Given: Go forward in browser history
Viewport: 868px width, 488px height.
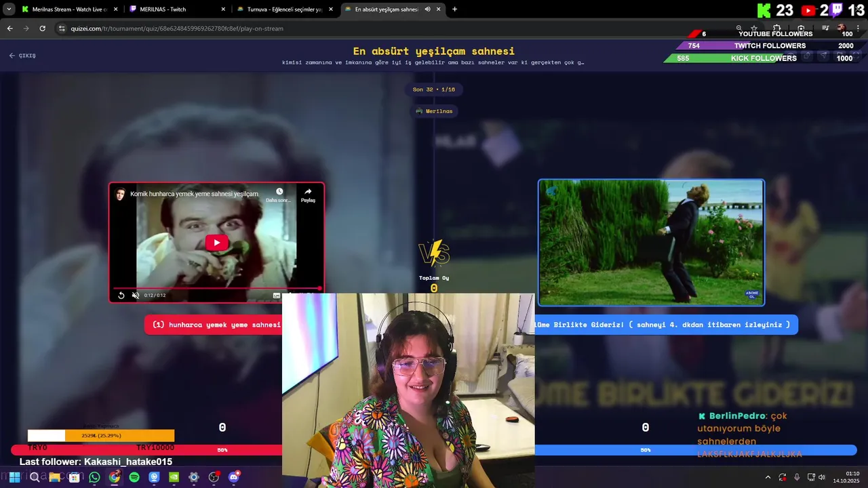Looking at the screenshot, I should click(26, 28).
